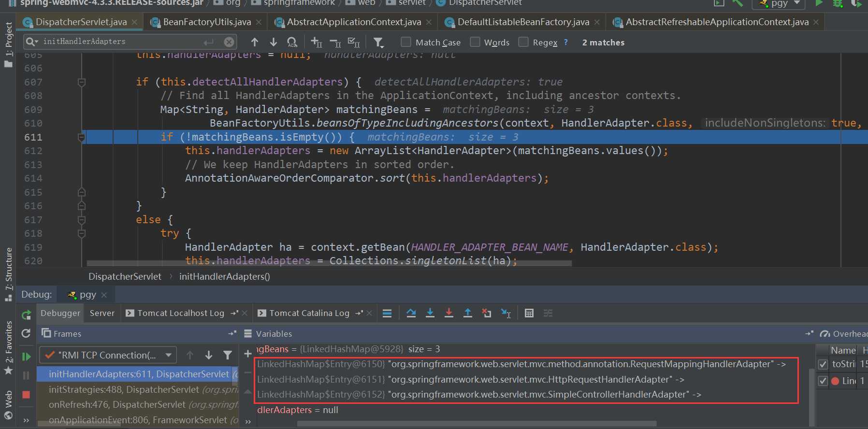Click Step Over icon
The image size is (868, 429).
[x=411, y=313]
